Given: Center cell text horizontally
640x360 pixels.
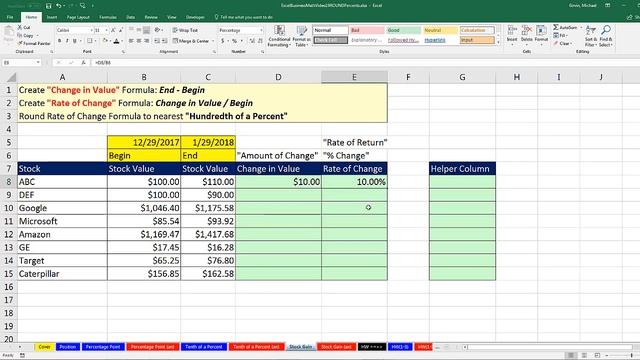Looking at the screenshot, I should tap(139, 41).
